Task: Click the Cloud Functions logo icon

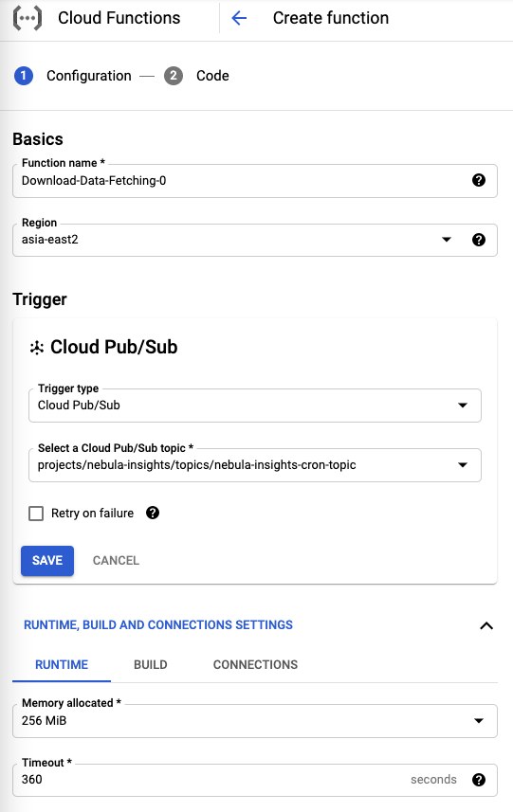Action: pyautogui.click(x=27, y=18)
